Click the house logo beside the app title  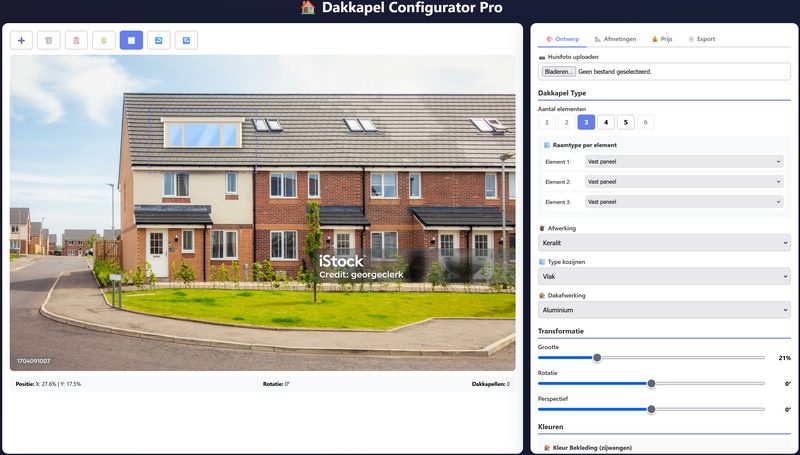point(308,8)
